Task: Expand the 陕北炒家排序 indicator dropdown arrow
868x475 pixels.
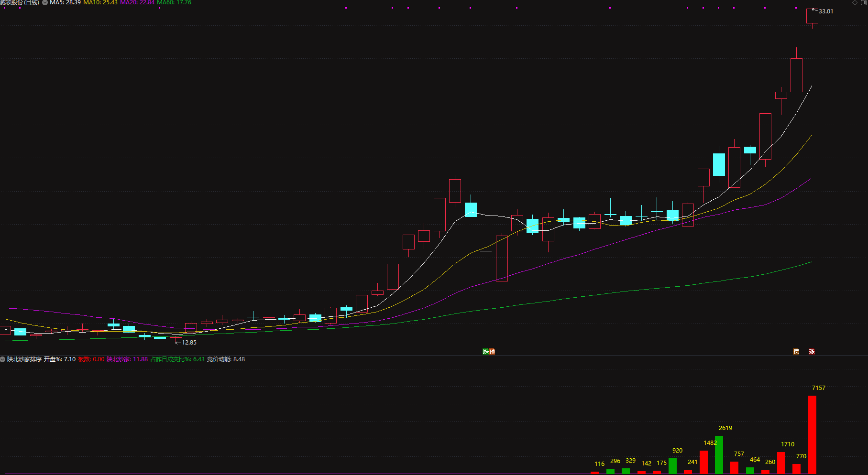Action: pyautogui.click(x=3, y=359)
